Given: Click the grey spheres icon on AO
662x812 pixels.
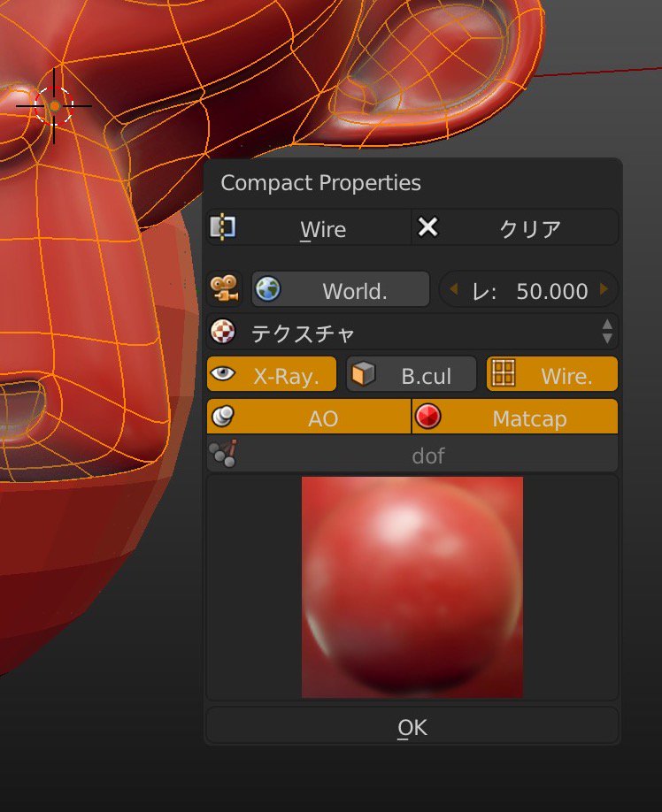Looking at the screenshot, I should [223, 416].
